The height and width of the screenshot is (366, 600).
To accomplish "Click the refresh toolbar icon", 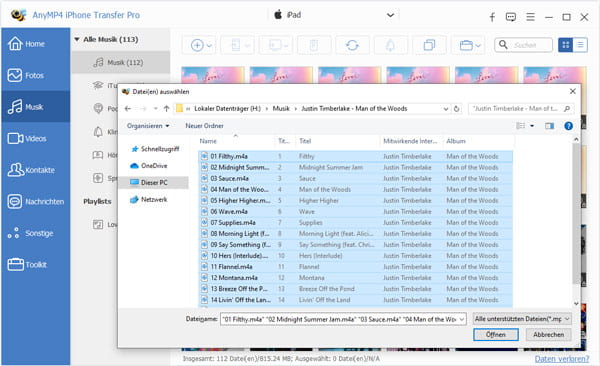I will (x=352, y=45).
